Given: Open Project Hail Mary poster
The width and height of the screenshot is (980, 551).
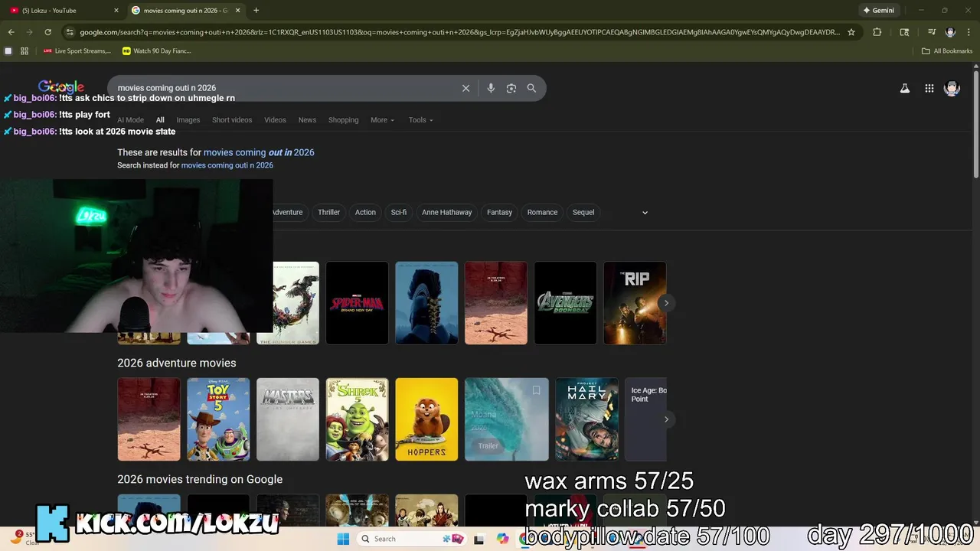Looking at the screenshot, I should [586, 419].
